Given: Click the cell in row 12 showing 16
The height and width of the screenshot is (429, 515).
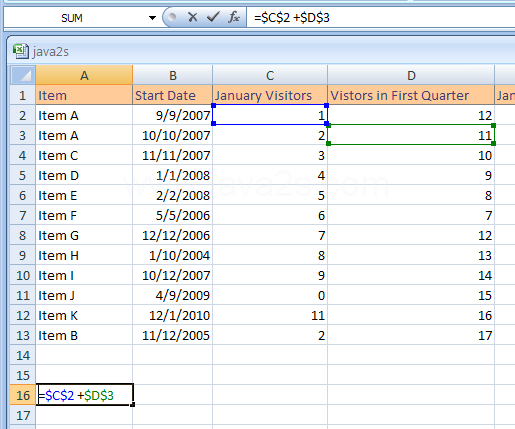Looking at the screenshot, I should pyautogui.click(x=411, y=315).
